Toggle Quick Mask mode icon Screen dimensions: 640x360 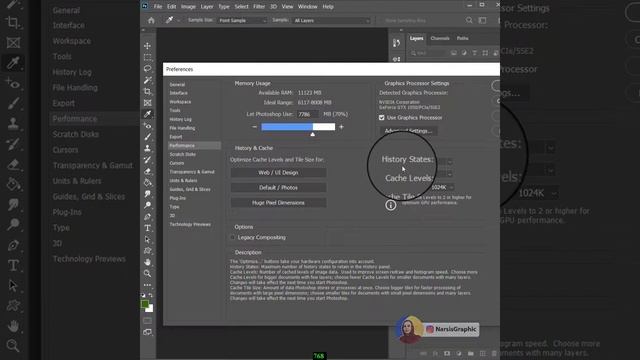pos(147,321)
